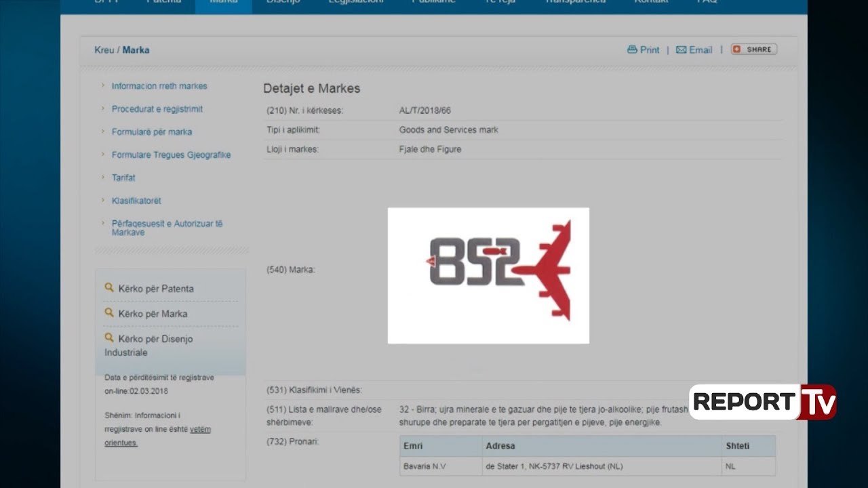Screen dimensions: 868x488
Task: Click the (540) Marka label
Action: click(x=290, y=270)
